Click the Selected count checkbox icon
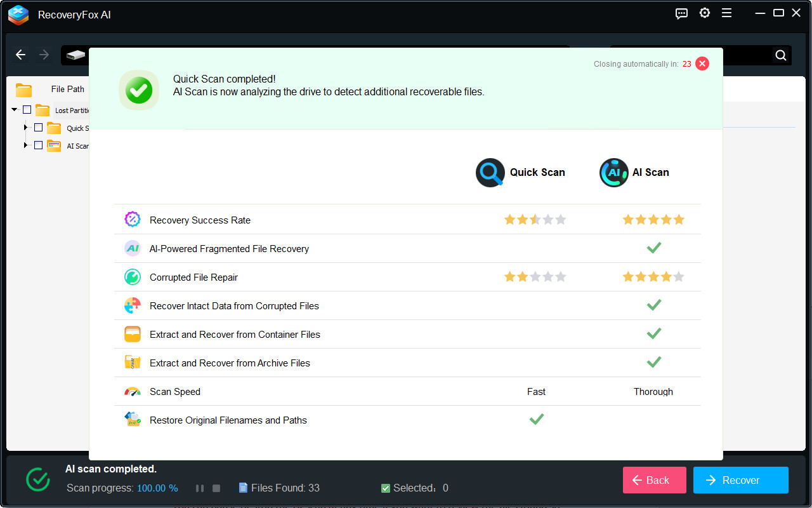The image size is (812, 508). click(386, 488)
